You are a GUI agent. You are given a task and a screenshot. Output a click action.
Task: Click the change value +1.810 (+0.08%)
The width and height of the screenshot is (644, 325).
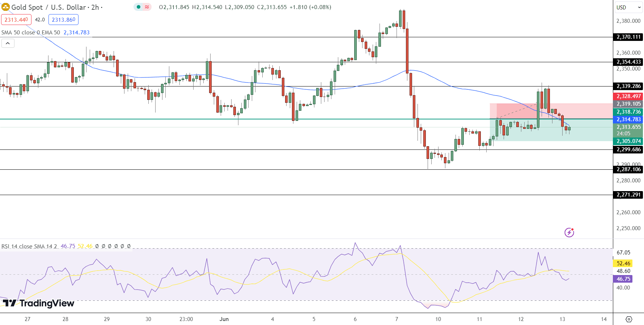coord(310,7)
